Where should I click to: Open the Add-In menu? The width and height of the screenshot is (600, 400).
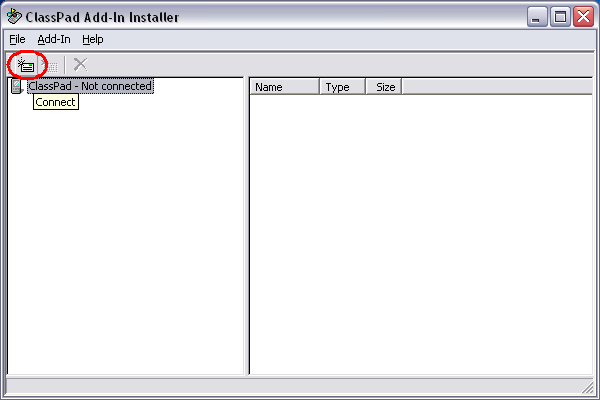[x=54, y=39]
